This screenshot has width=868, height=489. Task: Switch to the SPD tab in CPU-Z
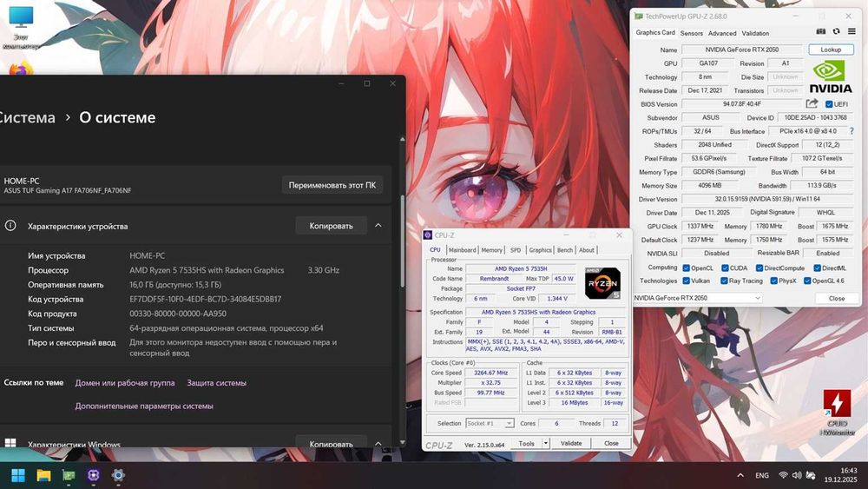pos(516,250)
